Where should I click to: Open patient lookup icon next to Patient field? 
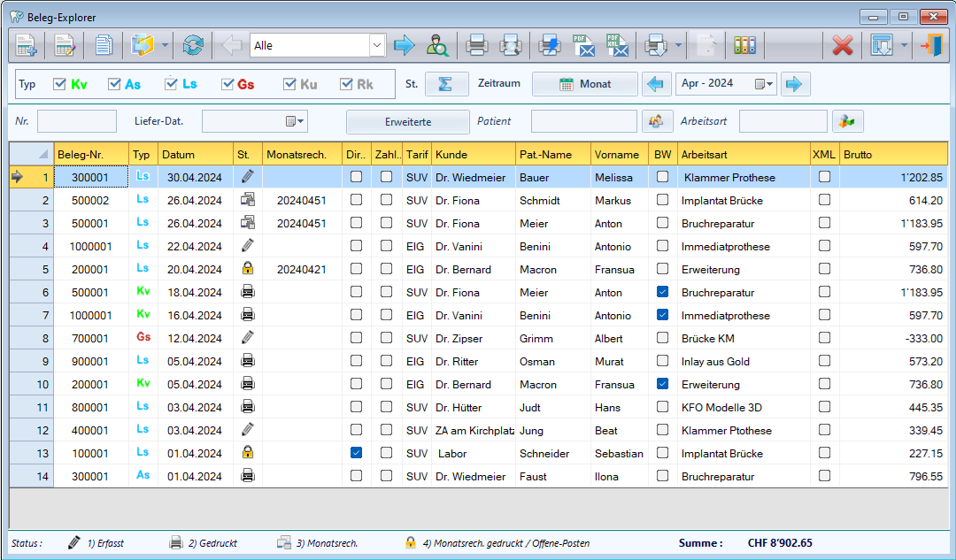656,121
